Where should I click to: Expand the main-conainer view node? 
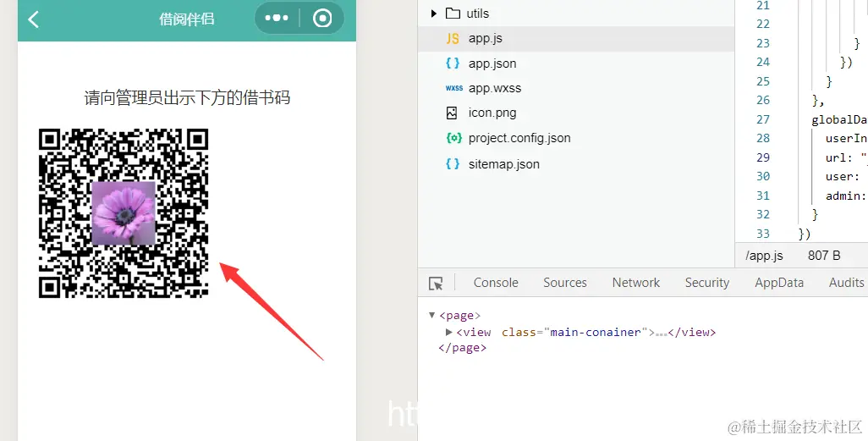pos(449,332)
